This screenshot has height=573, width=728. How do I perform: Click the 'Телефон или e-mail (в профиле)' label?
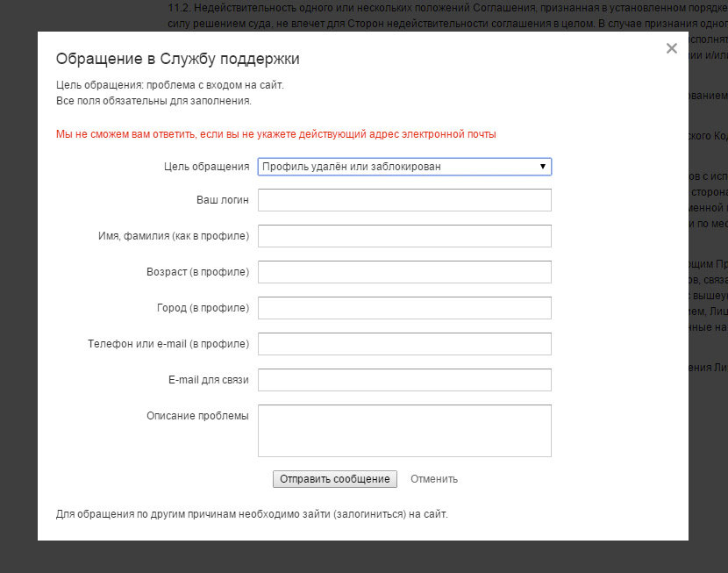(x=168, y=344)
